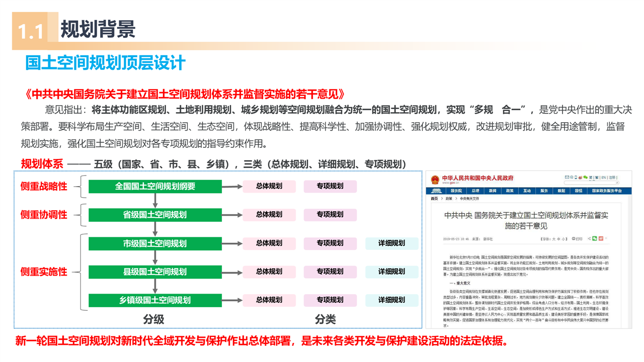The height and width of the screenshot is (362, 644).
Task: Open the 国家政务服务平台 navigation item
Action: pos(606,191)
